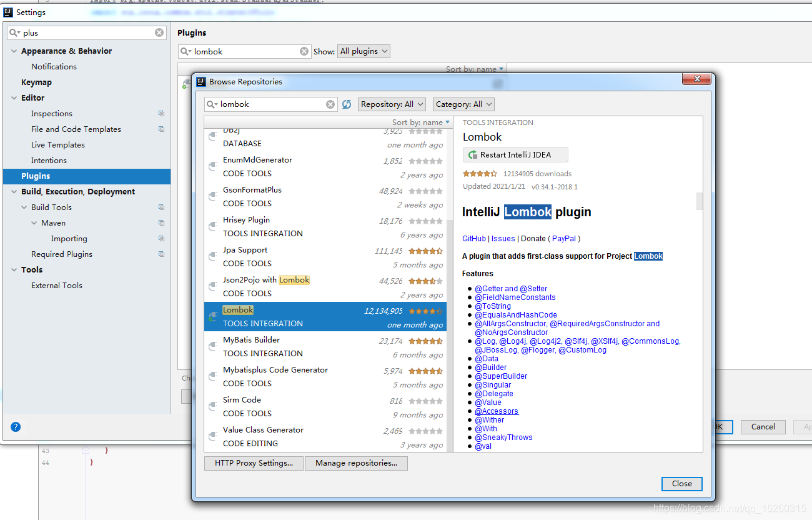
Task: Clear the lombok search in Plugins panel
Action: [x=304, y=51]
